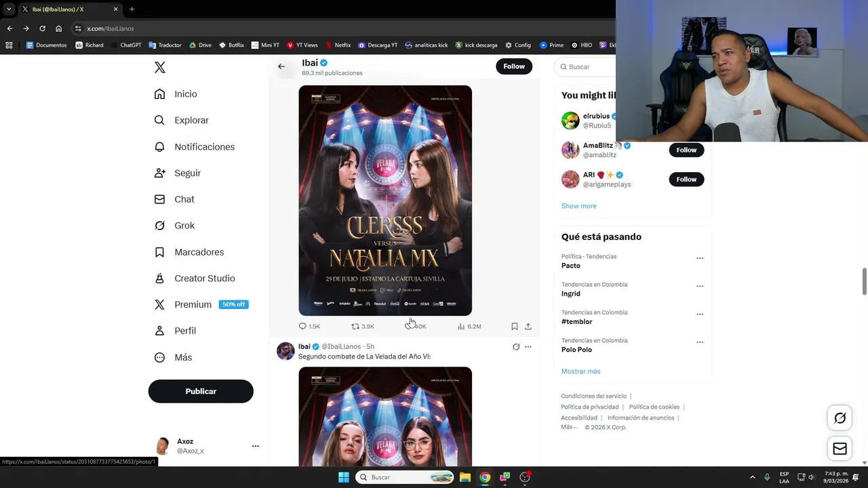Open the Pacto trend

pyautogui.click(x=571, y=266)
